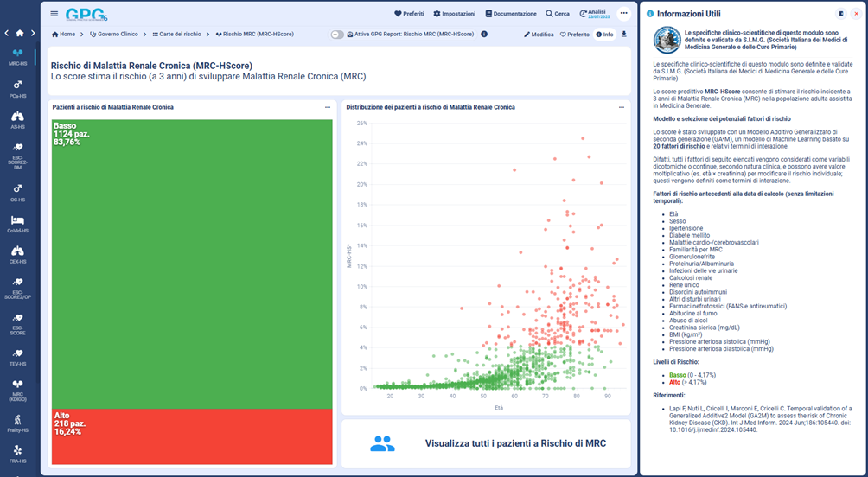
Task: Toggle Attiva GPG Report switch
Action: 337,35
